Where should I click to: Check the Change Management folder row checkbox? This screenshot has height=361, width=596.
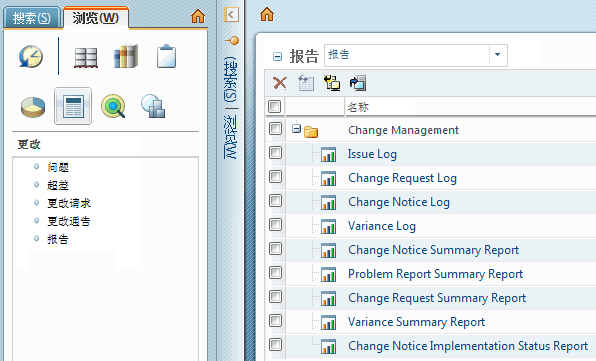(x=276, y=129)
